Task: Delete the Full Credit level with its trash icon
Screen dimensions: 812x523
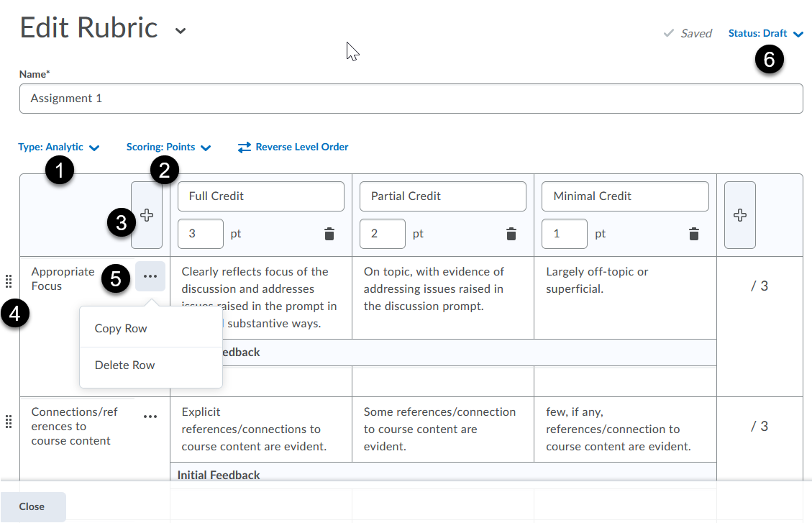Action: click(329, 234)
